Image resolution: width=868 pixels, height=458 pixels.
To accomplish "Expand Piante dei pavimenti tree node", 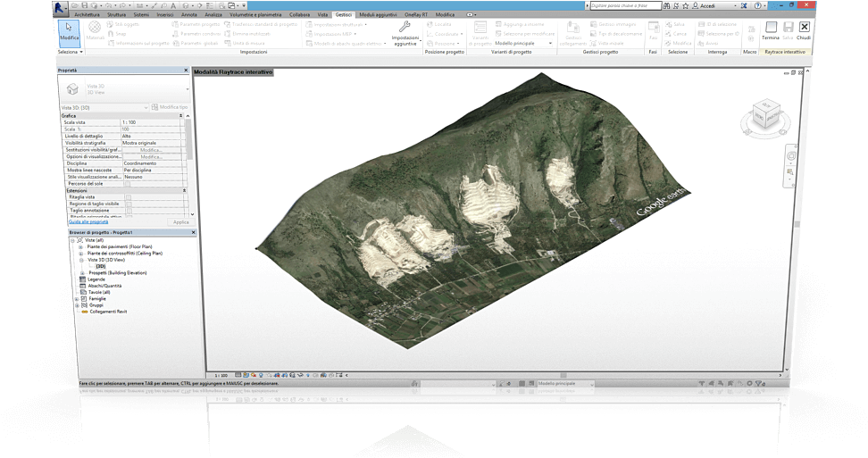I will 81,246.
